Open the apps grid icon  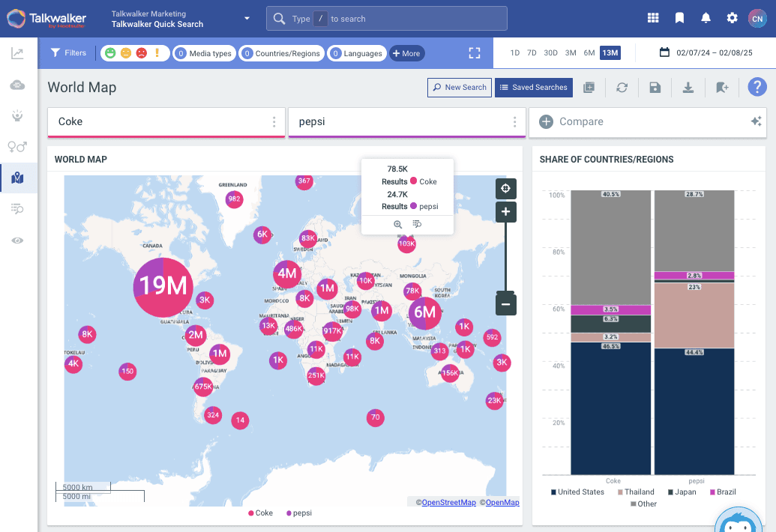[x=653, y=19]
